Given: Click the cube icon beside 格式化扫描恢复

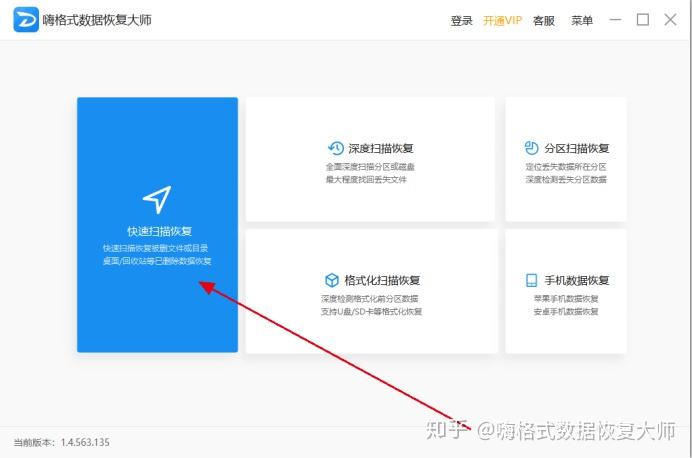Looking at the screenshot, I should coord(332,280).
